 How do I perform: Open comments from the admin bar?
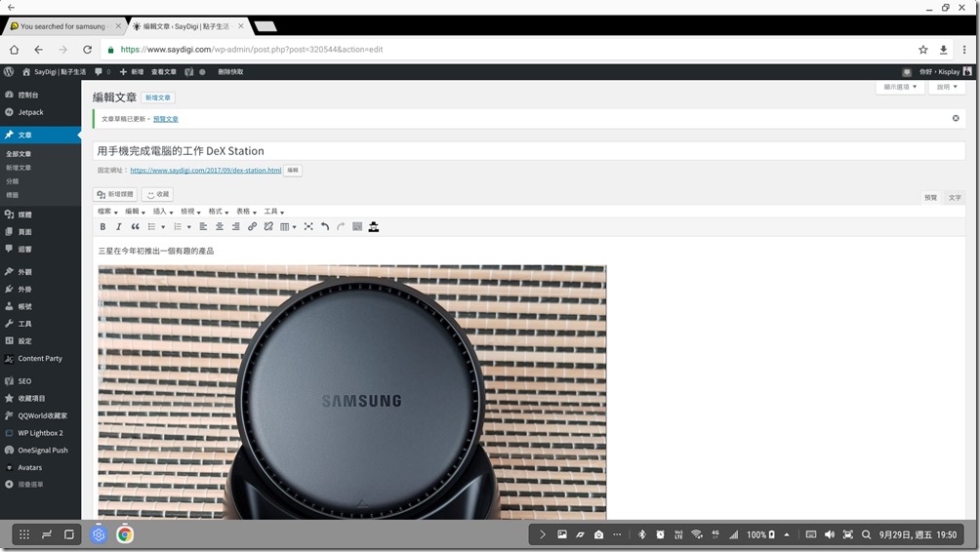(x=102, y=72)
